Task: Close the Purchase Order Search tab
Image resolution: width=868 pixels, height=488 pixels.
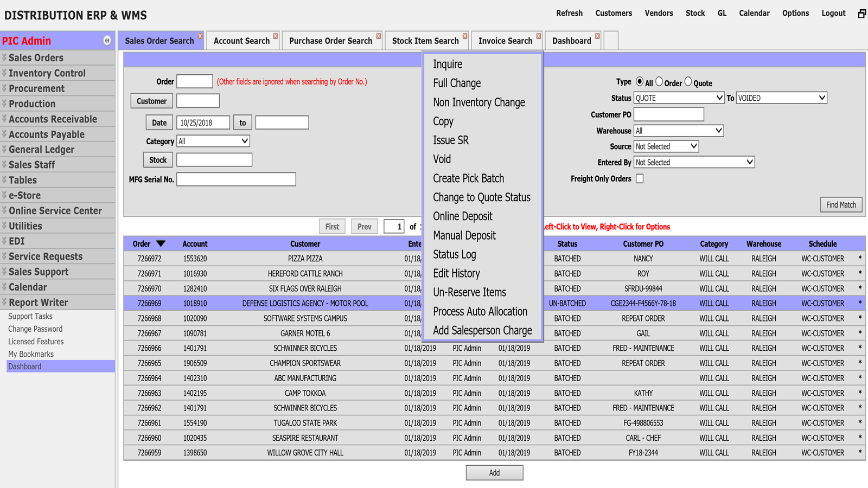Action: (x=379, y=36)
